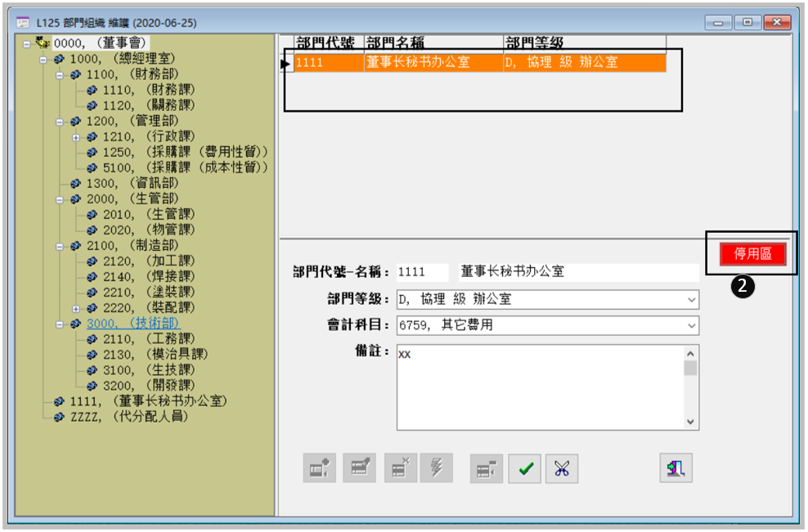
Task: Click the remarks scrollbar down arrow
Action: (690, 422)
